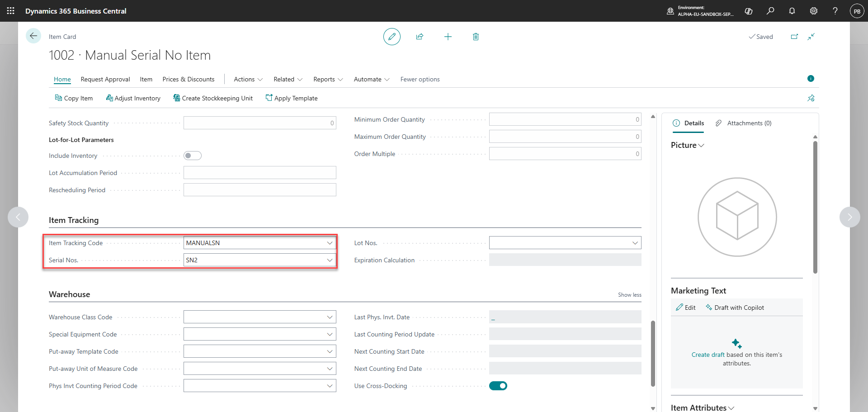Open the help question mark
The height and width of the screenshot is (412, 868).
click(x=835, y=11)
